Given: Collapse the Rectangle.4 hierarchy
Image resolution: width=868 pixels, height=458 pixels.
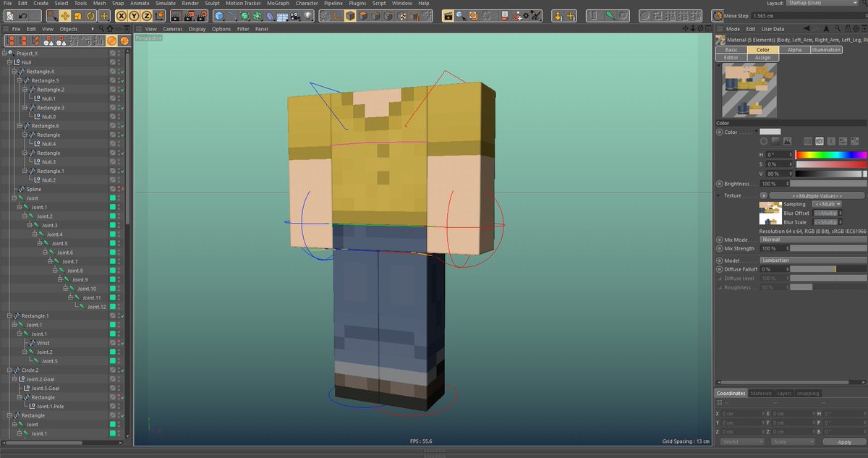Looking at the screenshot, I should click(16, 72).
